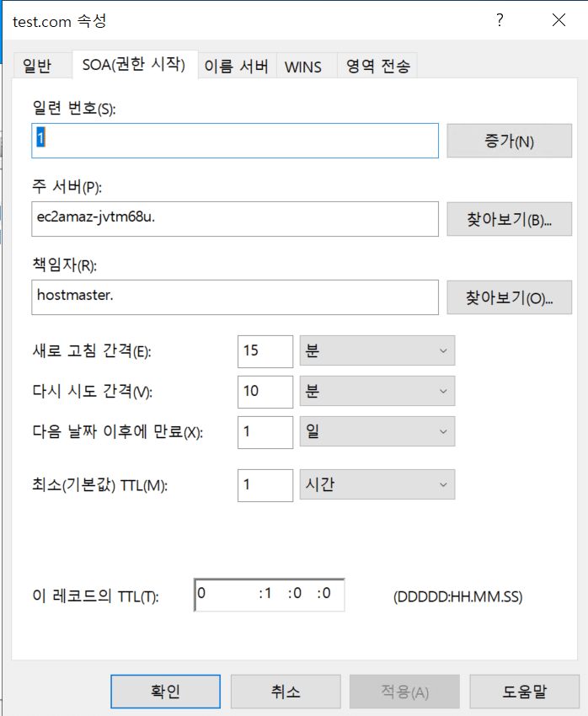588x716 pixels.
Task: Switch to the WINS tab
Action: 307,65
